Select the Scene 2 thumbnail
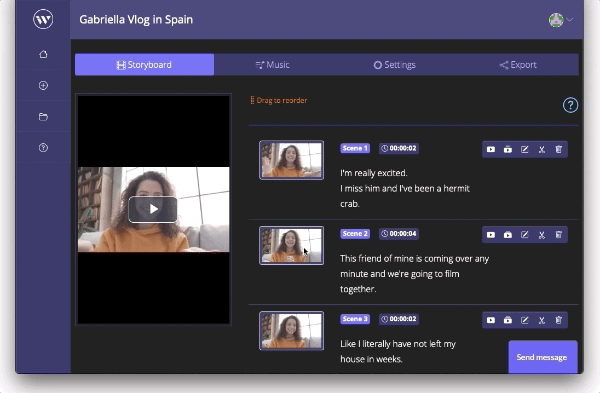The image size is (600, 393). [x=291, y=245]
